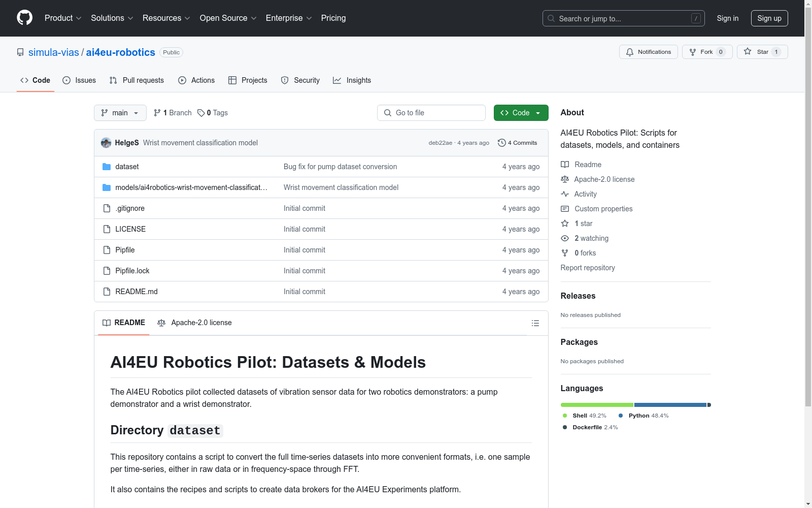The width and height of the screenshot is (812, 508).
Task: Select the README tab in file viewer
Action: (x=124, y=323)
